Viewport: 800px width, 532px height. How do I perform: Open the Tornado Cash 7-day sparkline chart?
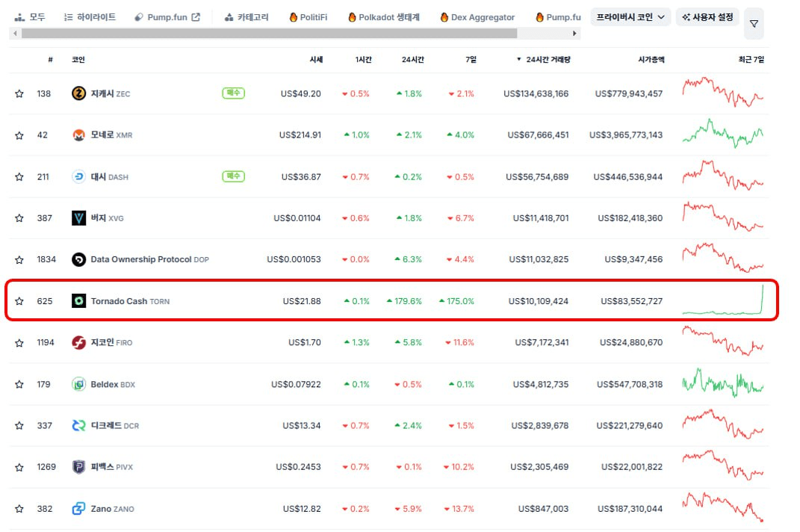tap(723, 299)
